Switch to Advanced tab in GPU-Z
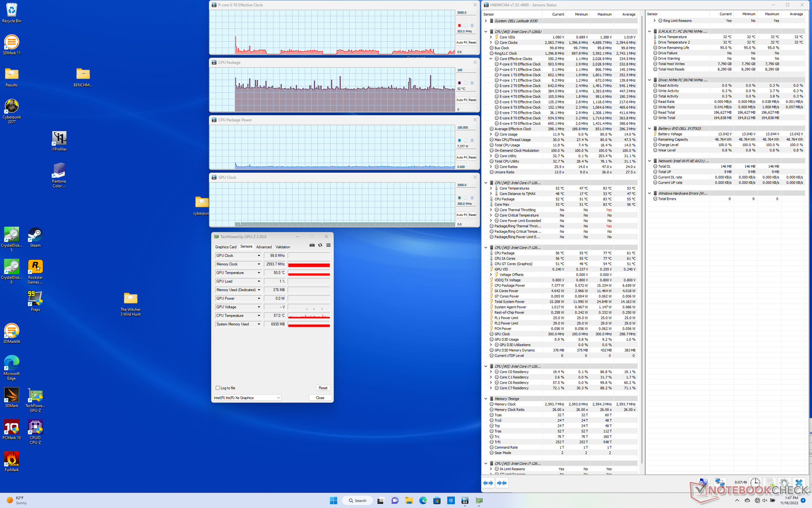The width and height of the screenshot is (812, 508). click(x=264, y=247)
